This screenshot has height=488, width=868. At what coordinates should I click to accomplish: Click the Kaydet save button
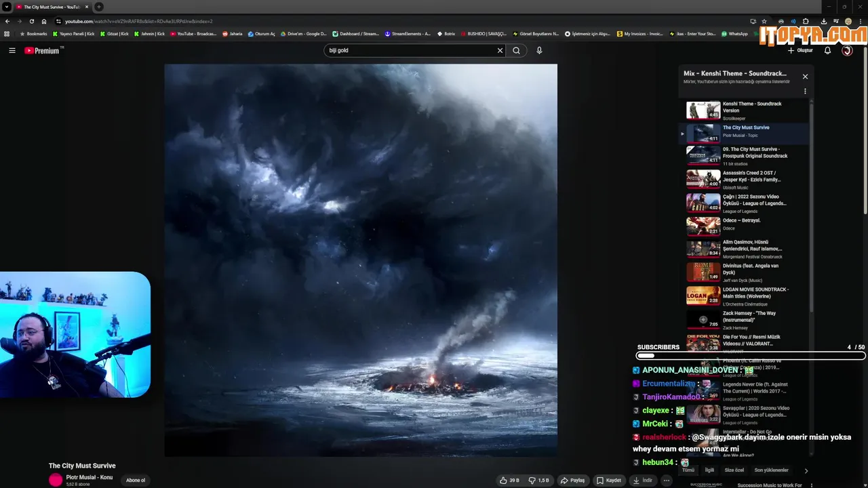tap(609, 481)
